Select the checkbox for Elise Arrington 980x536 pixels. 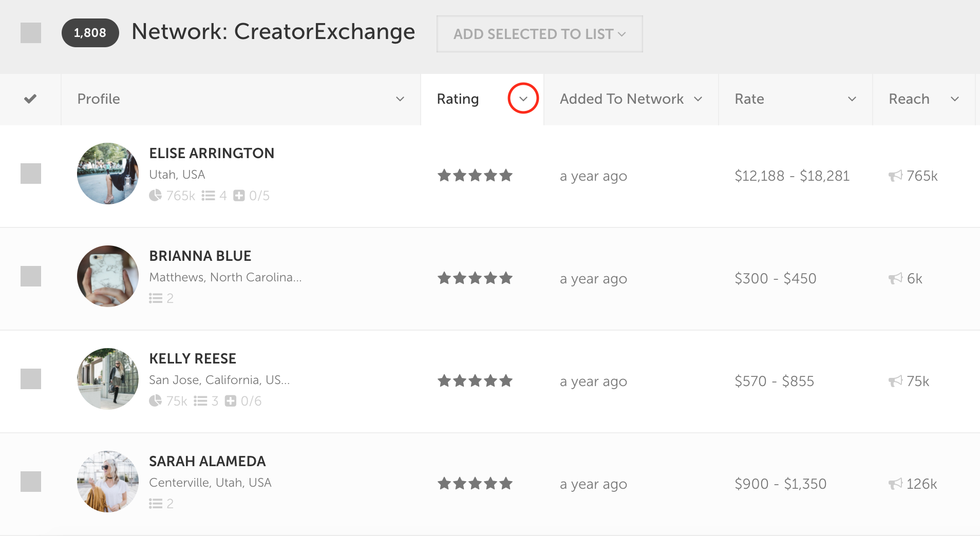pos(31,174)
